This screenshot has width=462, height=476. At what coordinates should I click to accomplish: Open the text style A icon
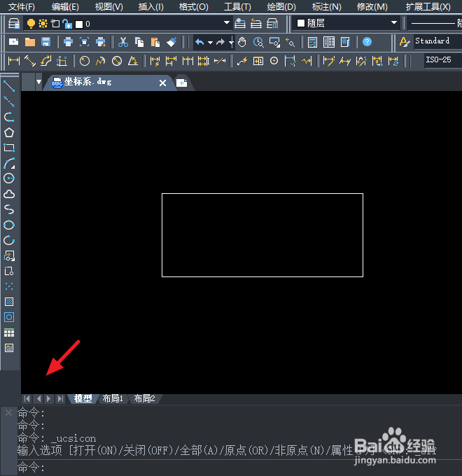(405, 42)
